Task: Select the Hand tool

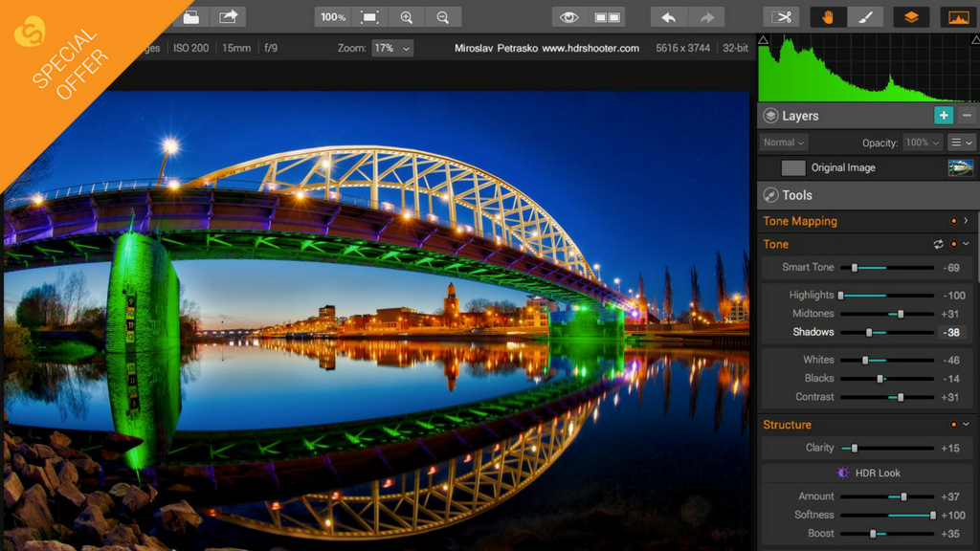Action: [x=827, y=16]
